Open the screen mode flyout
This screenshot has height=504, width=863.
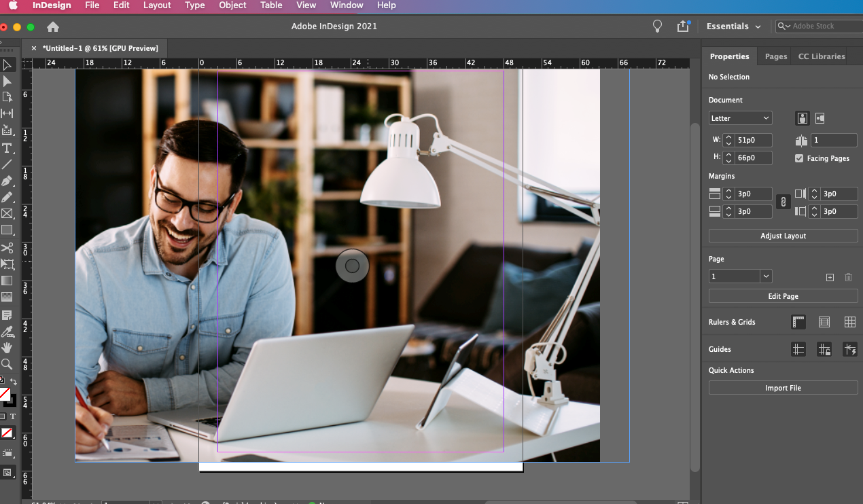click(7, 472)
